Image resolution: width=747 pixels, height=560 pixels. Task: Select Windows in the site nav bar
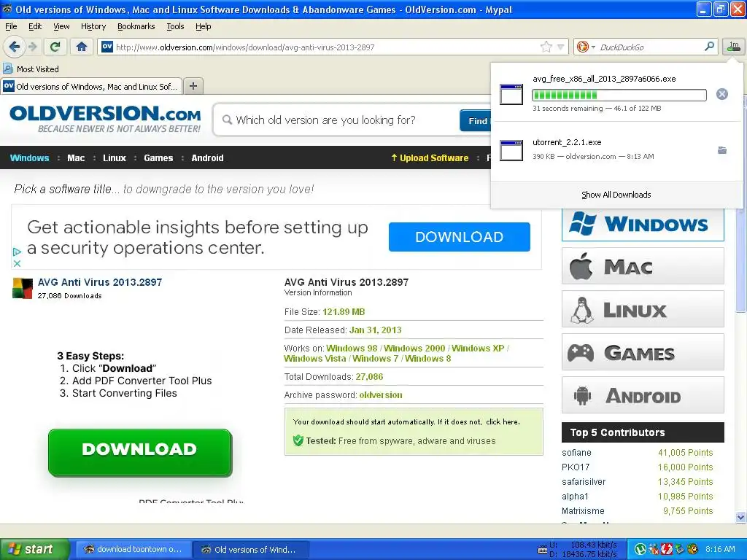tap(29, 157)
